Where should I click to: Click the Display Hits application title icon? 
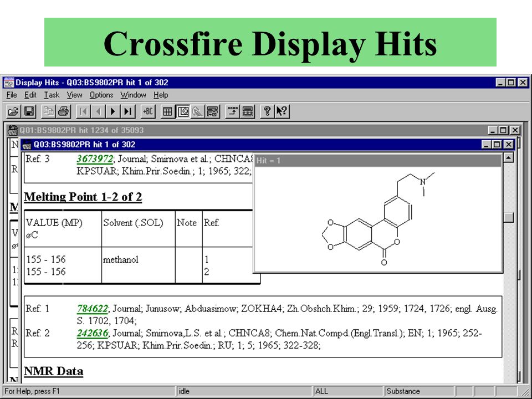click(9, 83)
